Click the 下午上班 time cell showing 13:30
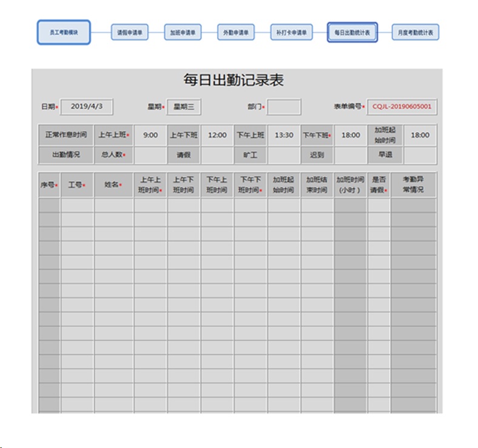Image resolution: width=478 pixels, height=448 pixels. click(x=284, y=135)
